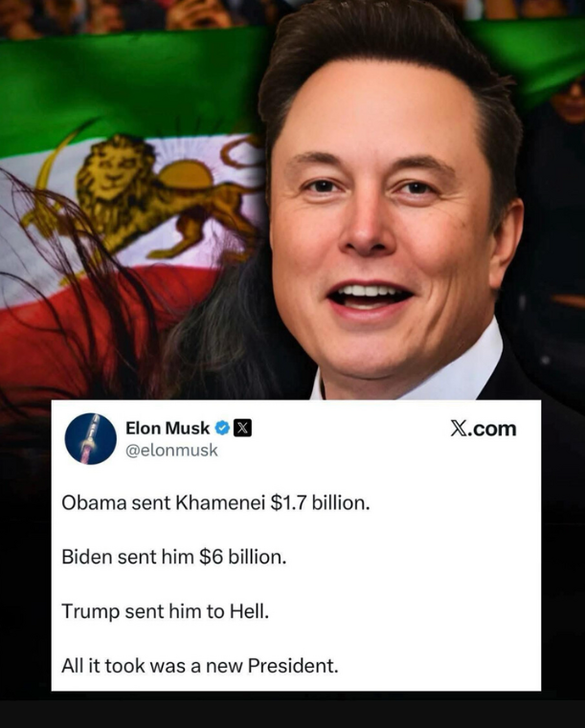This screenshot has height=728, width=585.
Task: Select the line 'Trump sent him to Hell.'
Action: 166,611
